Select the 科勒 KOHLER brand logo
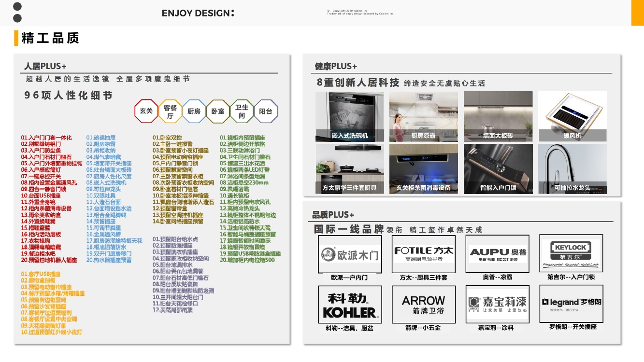Image resolution: width=644 pixels, height=362 pixels. (x=350, y=305)
